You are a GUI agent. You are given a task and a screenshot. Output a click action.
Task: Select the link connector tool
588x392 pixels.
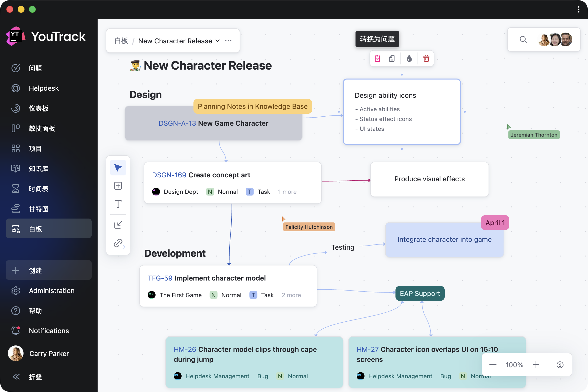pyautogui.click(x=119, y=243)
